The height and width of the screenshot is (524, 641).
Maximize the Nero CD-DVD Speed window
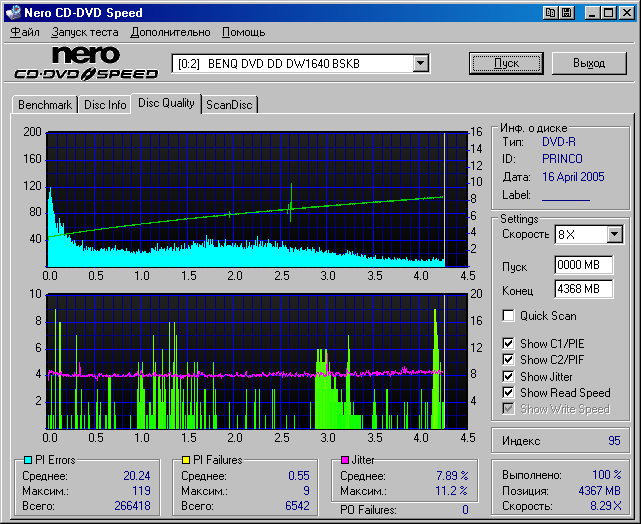[608, 13]
